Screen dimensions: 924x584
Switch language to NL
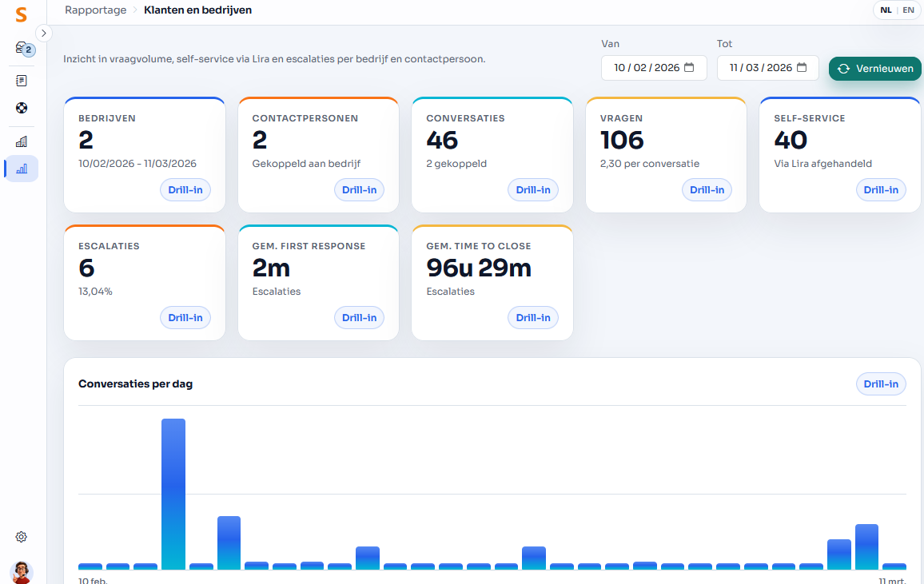pos(886,10)
